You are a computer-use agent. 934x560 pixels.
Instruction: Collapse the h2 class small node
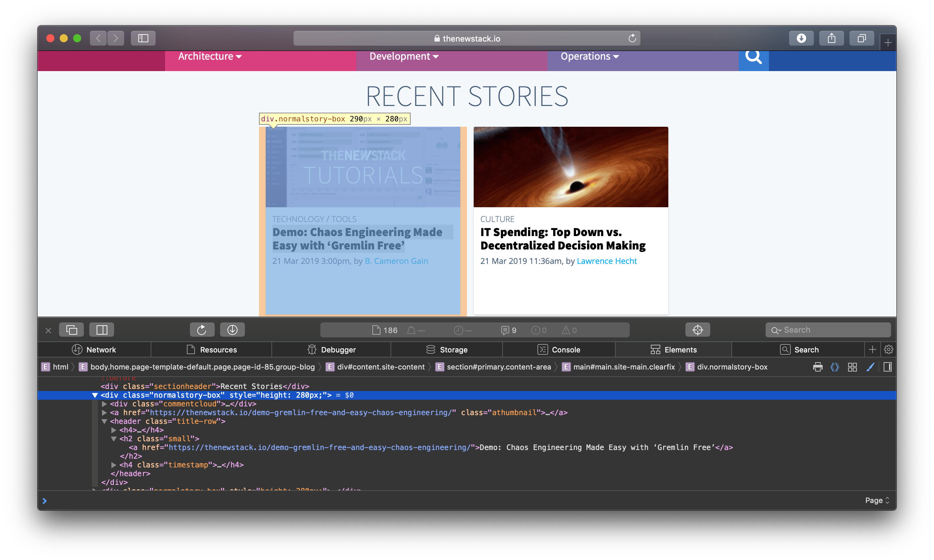pyautogui.click(x=114, y=439)
